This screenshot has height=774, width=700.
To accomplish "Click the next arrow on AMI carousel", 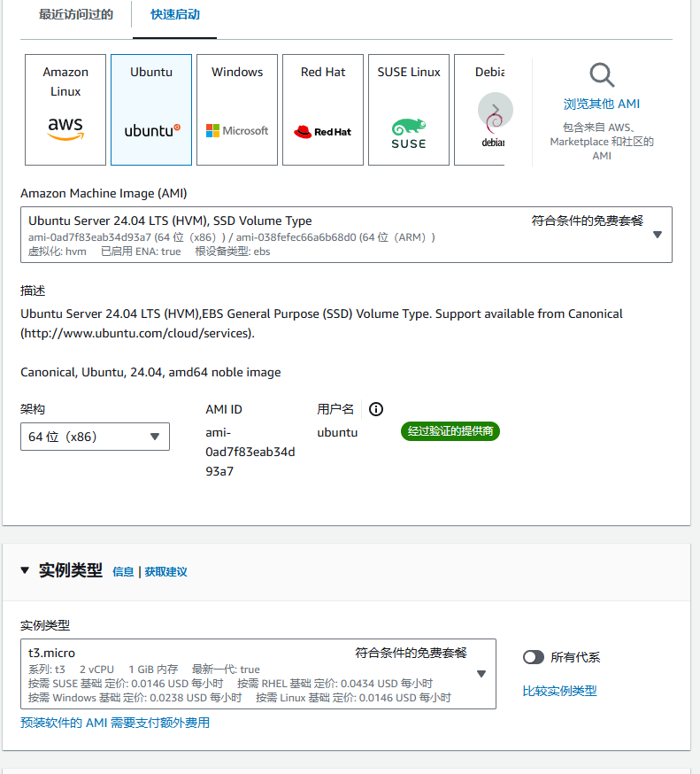I will pos(496,110).
